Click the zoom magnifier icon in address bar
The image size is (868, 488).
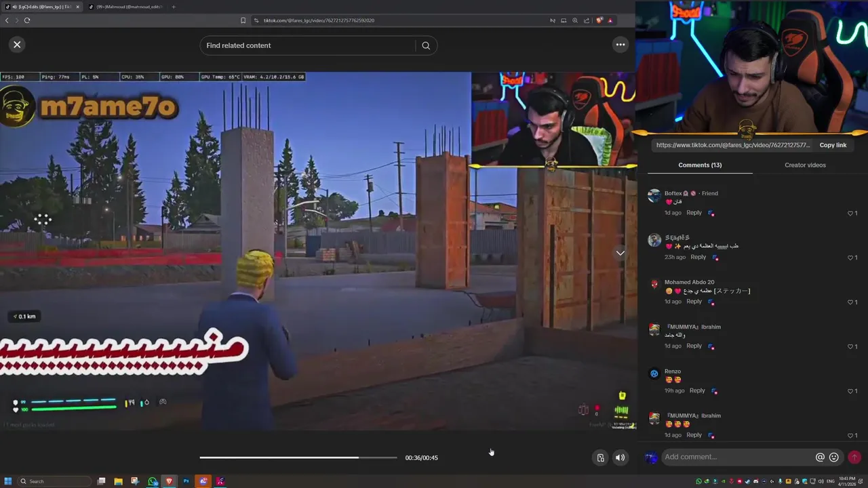pos(575,20)
